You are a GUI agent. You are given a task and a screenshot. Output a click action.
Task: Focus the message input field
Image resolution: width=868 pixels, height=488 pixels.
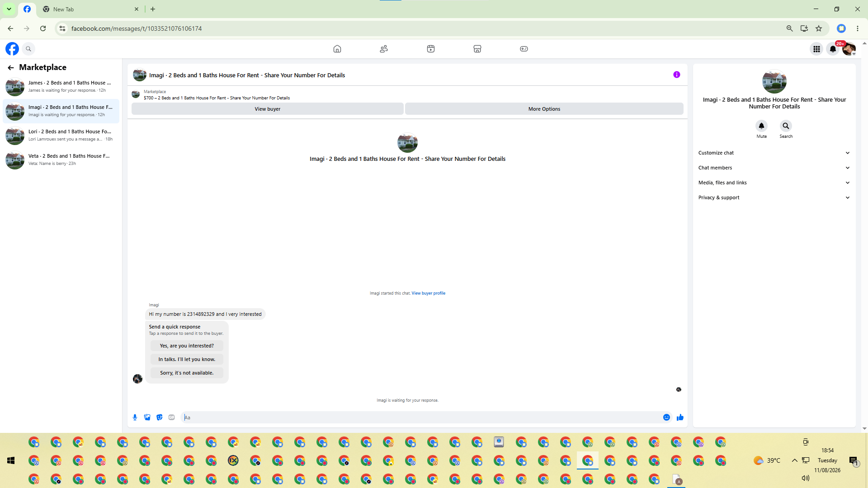[x=420, y=418]
